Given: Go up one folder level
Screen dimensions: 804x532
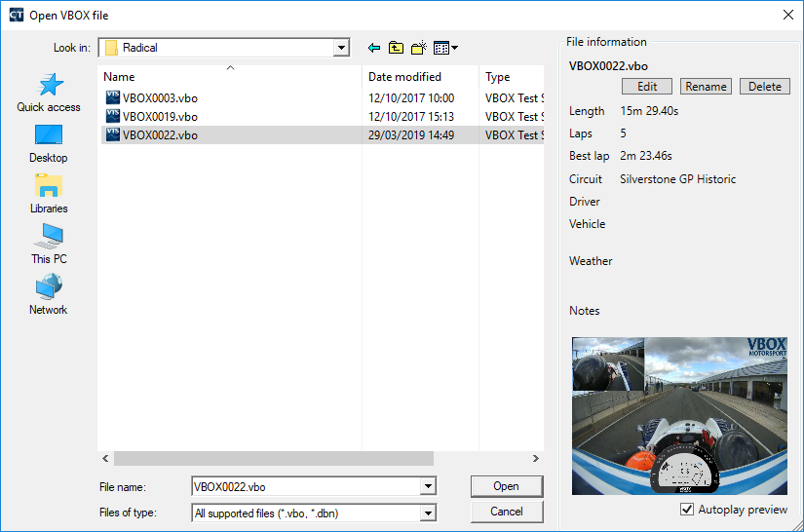Looking at the screenshot, I should (396, 48).
